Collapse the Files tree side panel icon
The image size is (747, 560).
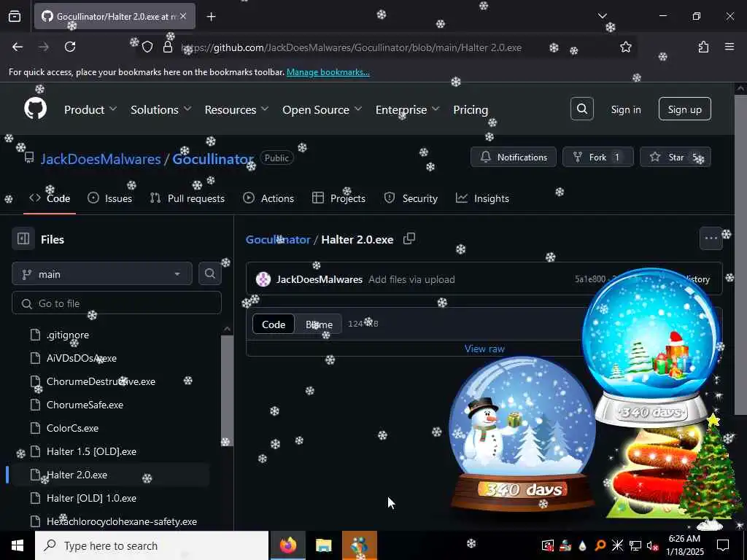tap(23, 239)
